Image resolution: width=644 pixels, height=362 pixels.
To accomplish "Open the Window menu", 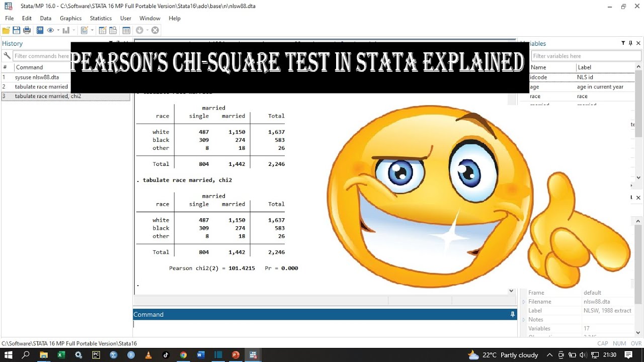I will pos(150,18).
